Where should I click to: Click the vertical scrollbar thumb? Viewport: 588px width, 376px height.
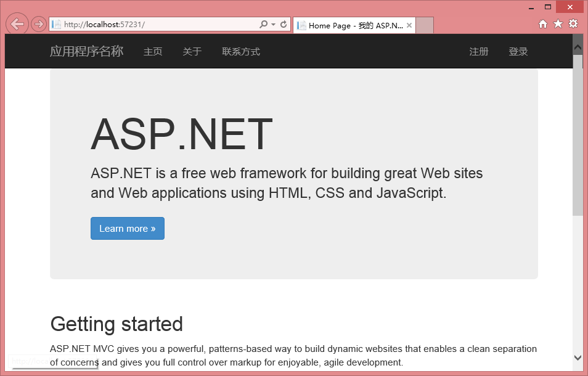[578, 135]
